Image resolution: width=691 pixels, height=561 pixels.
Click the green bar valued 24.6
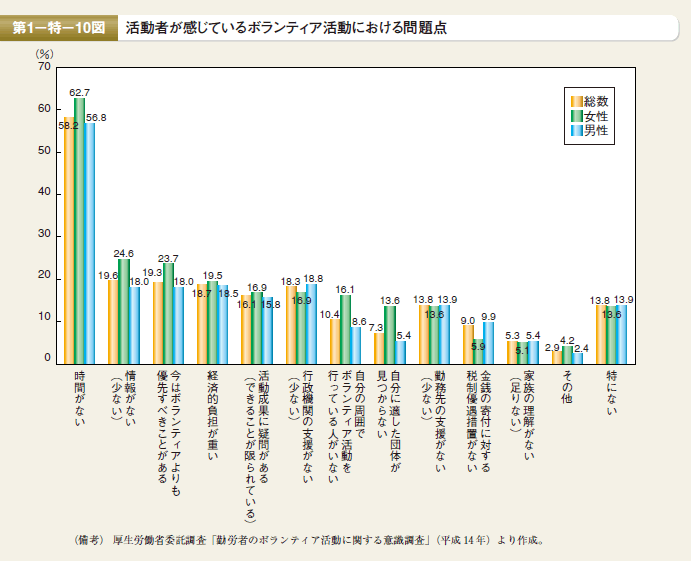pos(124,312)
